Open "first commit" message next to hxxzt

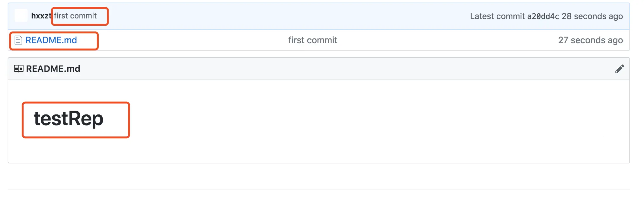(75, 16)
